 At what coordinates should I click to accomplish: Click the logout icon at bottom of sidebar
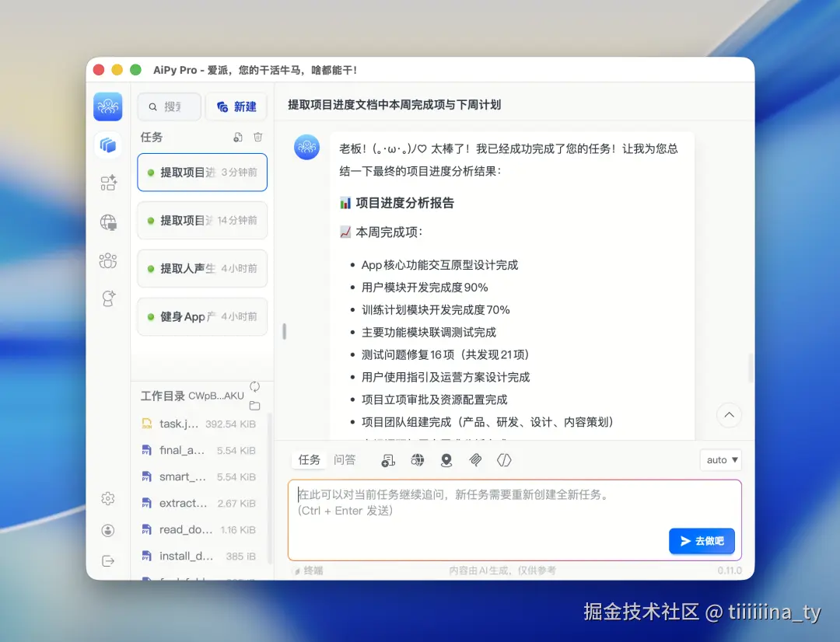coord(108,560)
